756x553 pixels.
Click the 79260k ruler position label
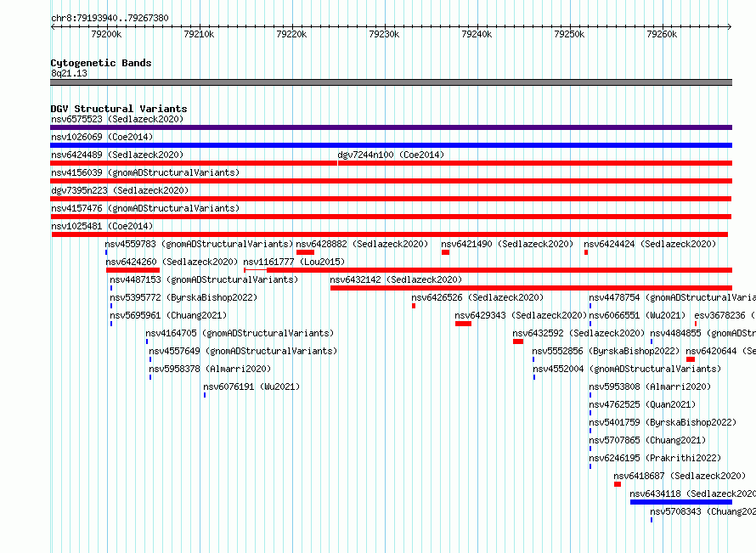pyautogui.click(x=662, y=34)
